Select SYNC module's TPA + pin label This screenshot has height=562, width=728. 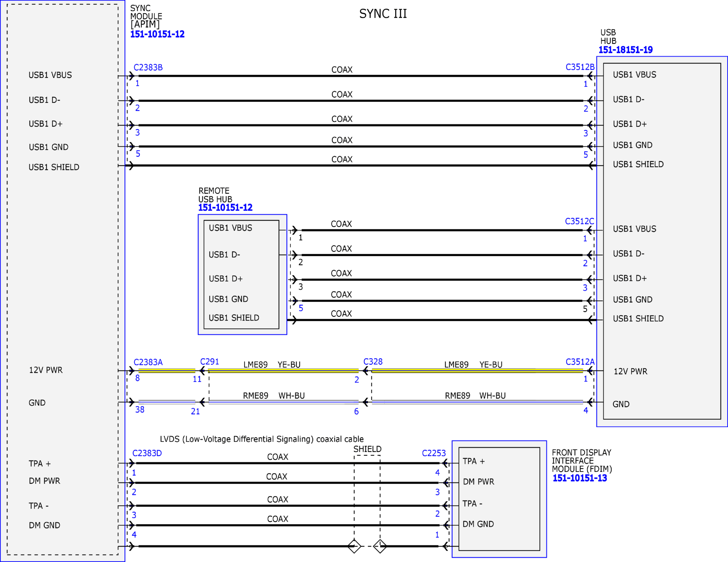coord(40,464)
